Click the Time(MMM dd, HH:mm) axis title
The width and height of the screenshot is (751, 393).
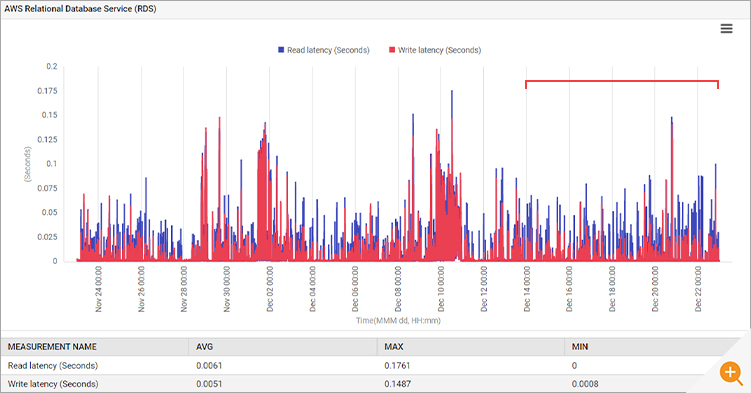coord(398,320)
